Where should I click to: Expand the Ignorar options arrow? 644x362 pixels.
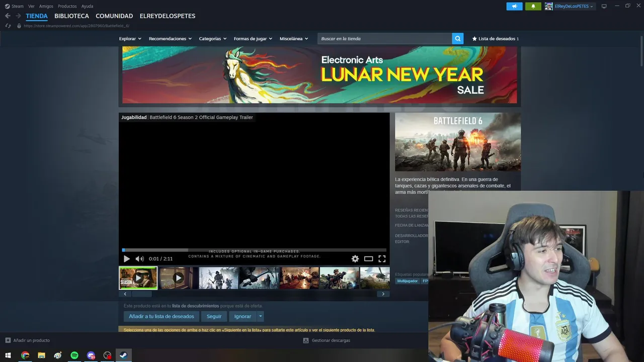pyautogui.click(x=260, y=317)
